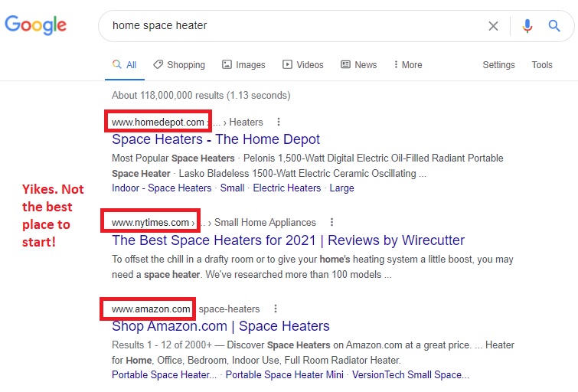
Task: Switch to the Videos tab
Action: (303, 65)
